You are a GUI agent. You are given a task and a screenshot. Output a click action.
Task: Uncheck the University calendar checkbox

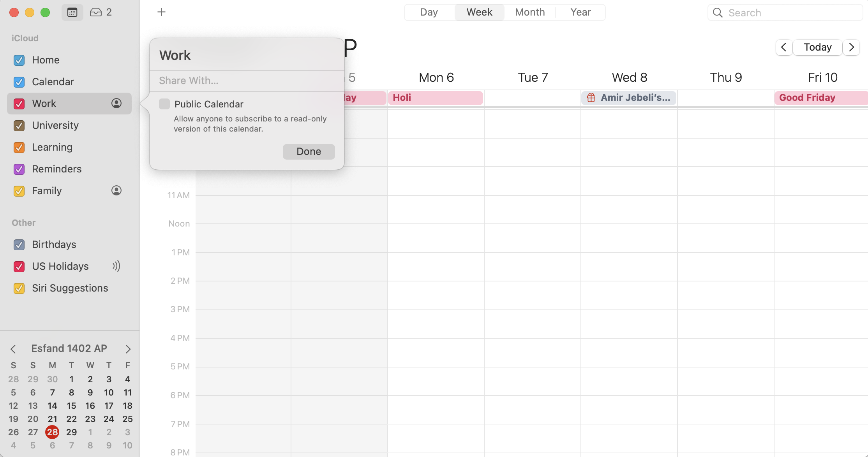point(19,125)
